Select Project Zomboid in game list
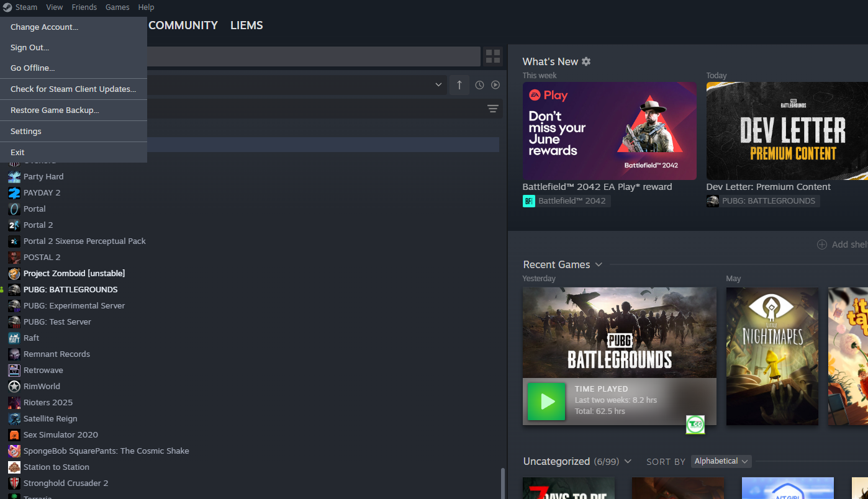Screen dimensions: 868x499 click(74, 274)
